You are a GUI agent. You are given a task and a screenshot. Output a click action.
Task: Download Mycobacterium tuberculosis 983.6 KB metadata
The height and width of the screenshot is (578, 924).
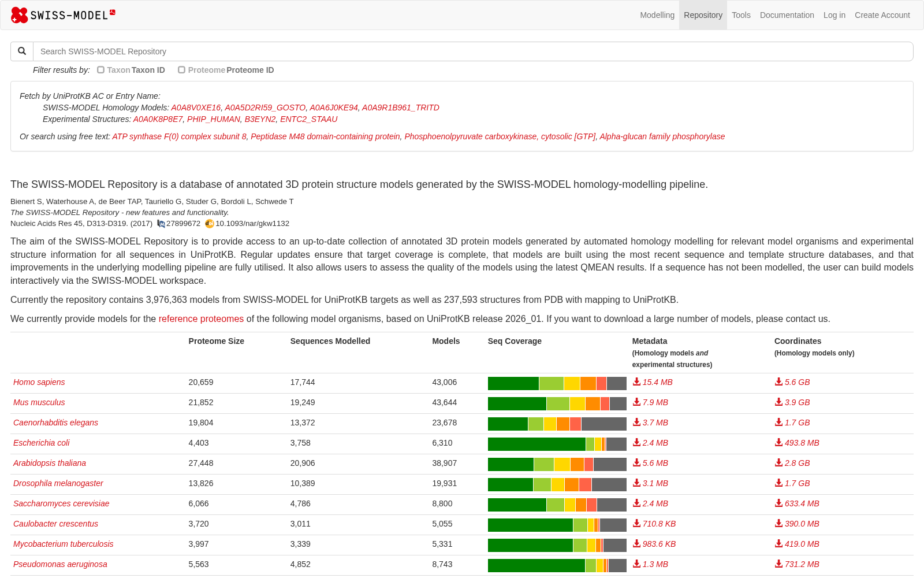pyautogui.click(x=654, y=544)
